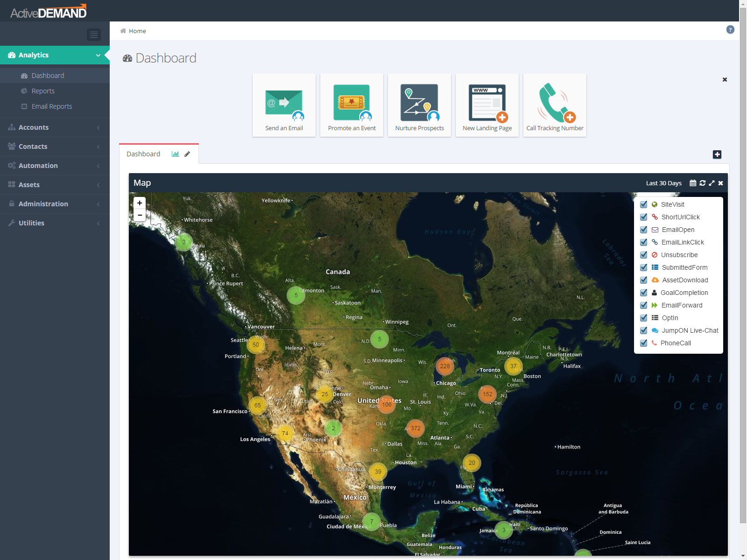Click the 74 cluster near Los Angeles
This screenshot has width=747, height=560.
tap(285, 434)
